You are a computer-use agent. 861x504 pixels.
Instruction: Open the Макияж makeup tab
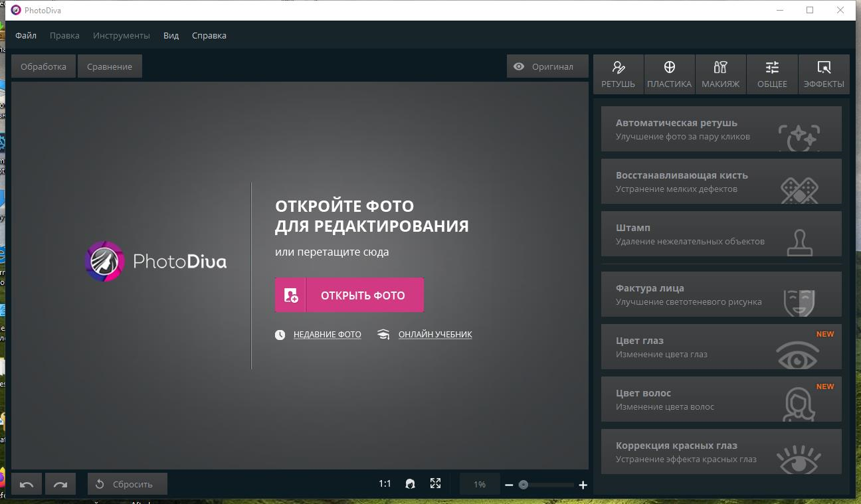tap(720, 74)
